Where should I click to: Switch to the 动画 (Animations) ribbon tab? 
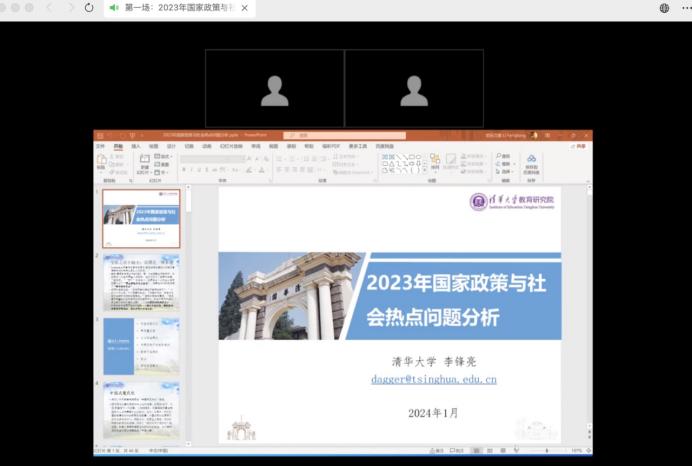207,146
